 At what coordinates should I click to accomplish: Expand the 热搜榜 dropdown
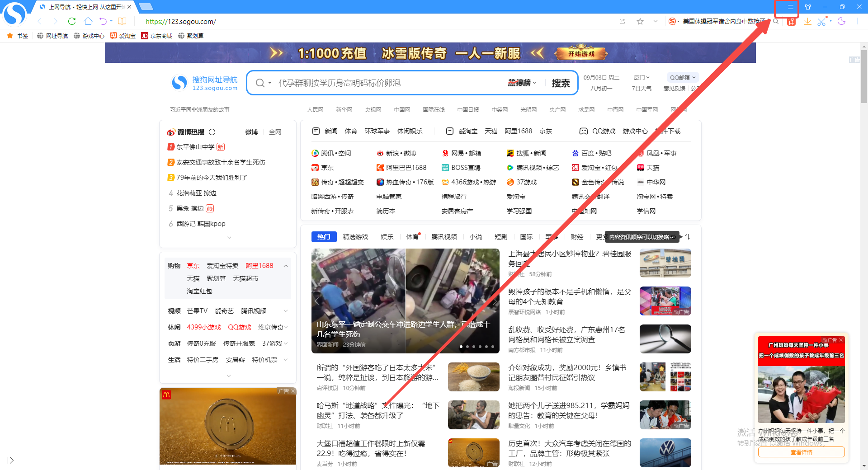534,83
